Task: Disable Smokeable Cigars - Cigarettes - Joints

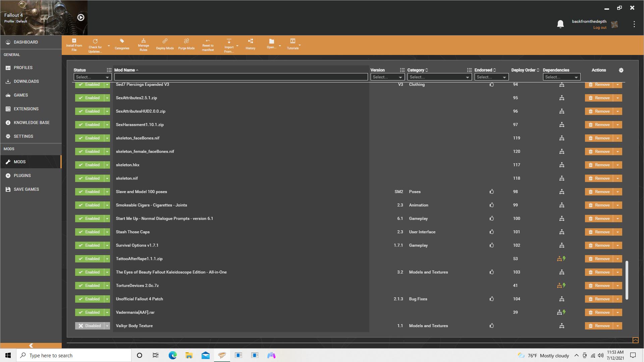Action: [89, 205]
